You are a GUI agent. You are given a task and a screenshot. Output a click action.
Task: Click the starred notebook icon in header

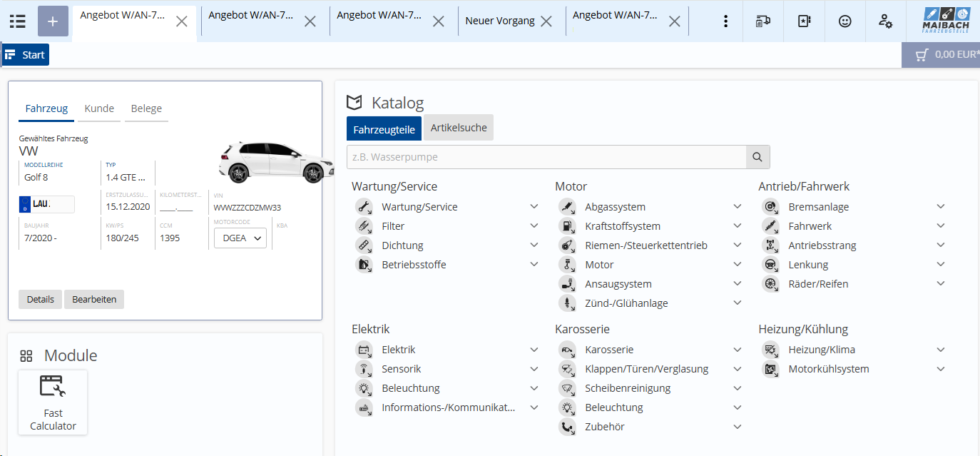804,21
